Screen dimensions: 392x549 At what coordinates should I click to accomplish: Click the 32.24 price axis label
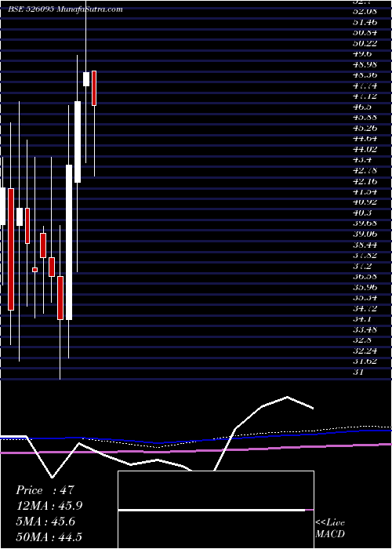(x=365, y=351)
